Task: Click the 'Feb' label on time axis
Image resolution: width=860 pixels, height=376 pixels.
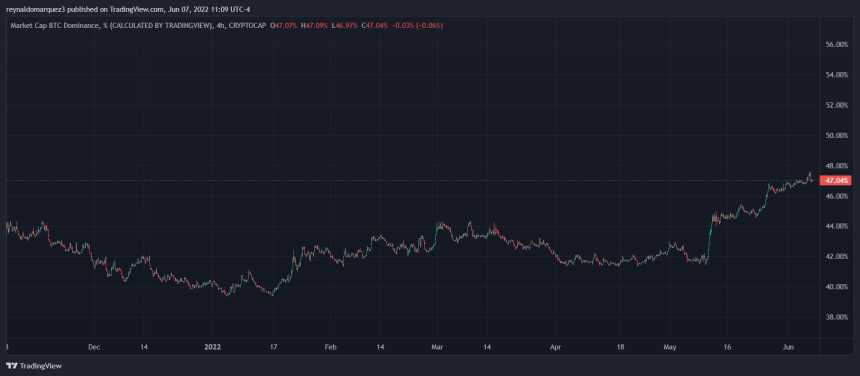Action: click(x=330, y=347)
